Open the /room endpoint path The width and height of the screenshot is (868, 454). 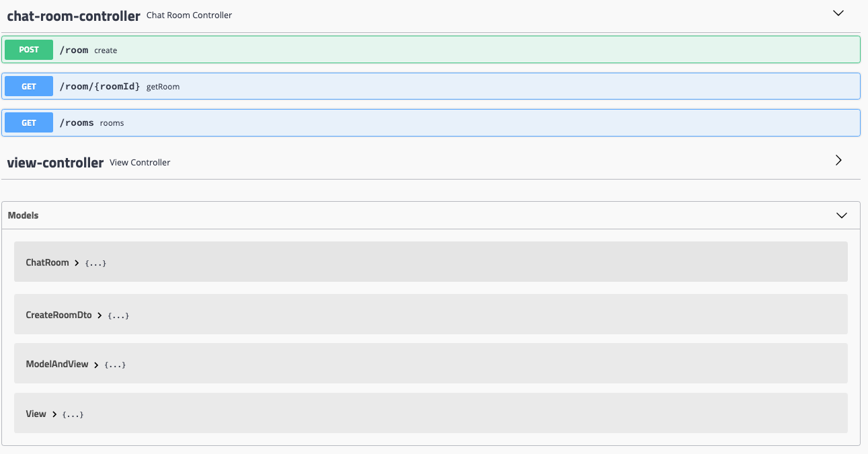pos(74,50)
